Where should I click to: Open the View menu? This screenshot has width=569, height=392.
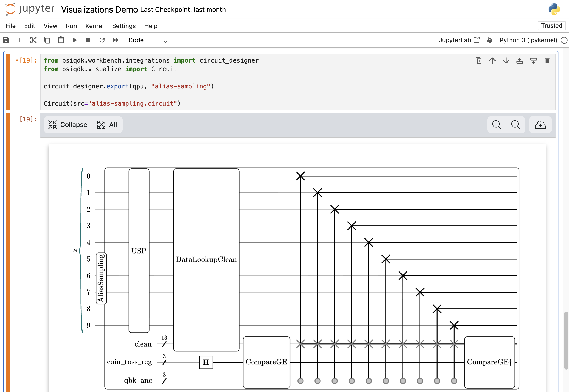50,26
